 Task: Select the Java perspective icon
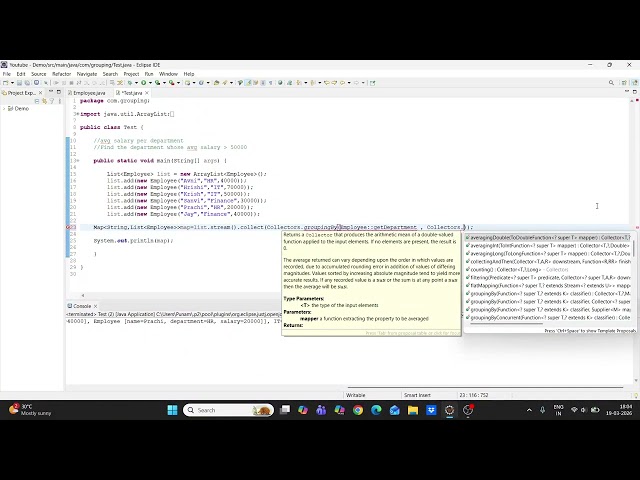tap(635, 83)
